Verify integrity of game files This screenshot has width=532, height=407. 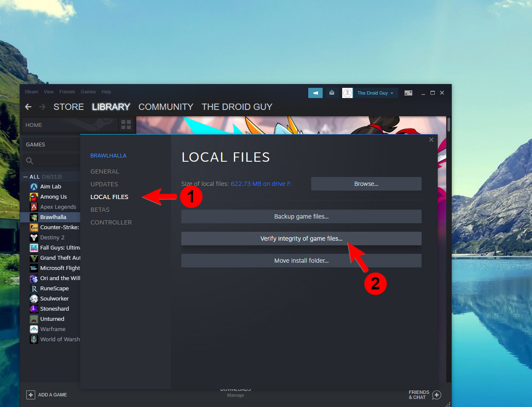point(301,238)
